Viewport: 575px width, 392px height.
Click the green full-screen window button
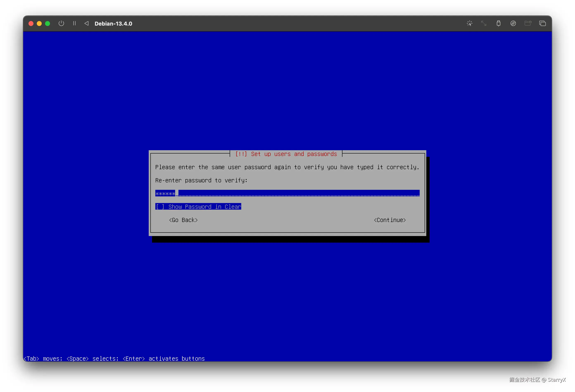[48, 24]
